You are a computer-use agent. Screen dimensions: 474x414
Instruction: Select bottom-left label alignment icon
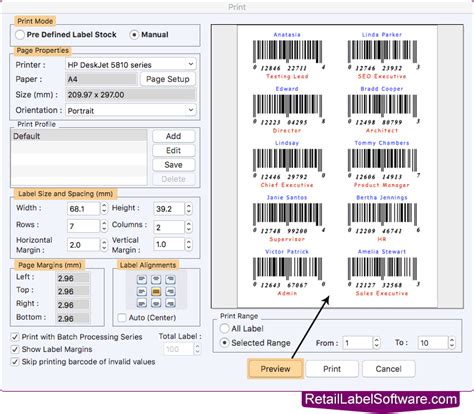(x=142, y=303)
